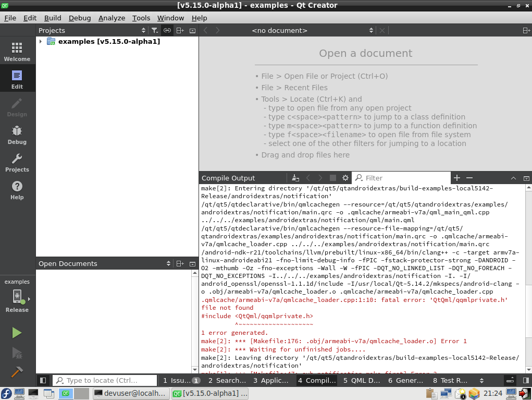The height and width of the screenshot is (400, 532).
Task: Open the Window menu
Action: click(170, 18)
